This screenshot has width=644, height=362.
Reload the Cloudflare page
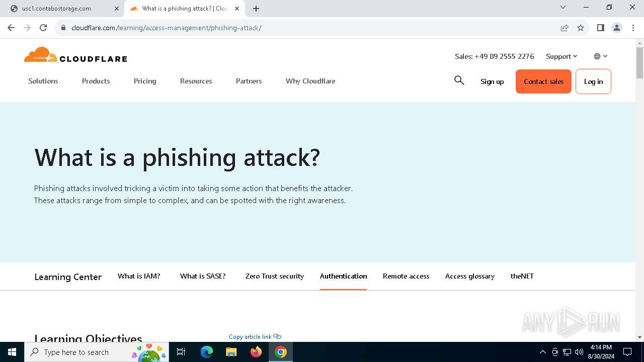click(43, 28)
